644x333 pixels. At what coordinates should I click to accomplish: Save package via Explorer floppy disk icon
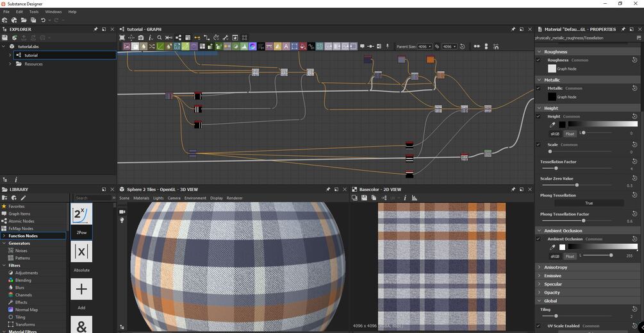click(5, 37)
